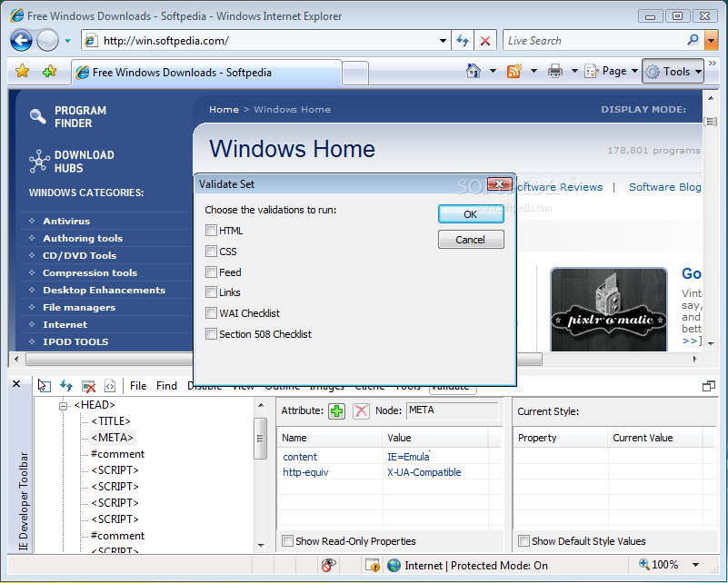Go to the browser Home page icon
Screen dimensions: 728x583
click(474, 71)
